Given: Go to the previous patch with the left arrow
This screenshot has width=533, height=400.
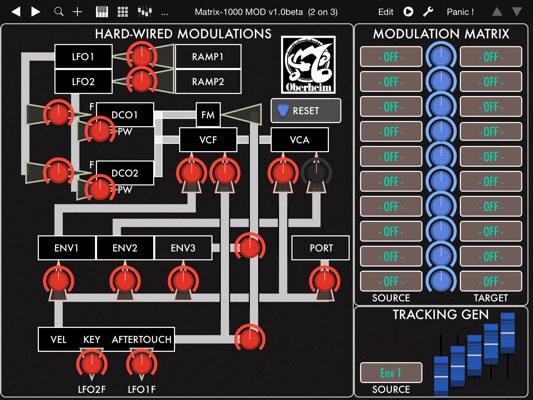Looking at the screenshot, I should coord(16,12).
